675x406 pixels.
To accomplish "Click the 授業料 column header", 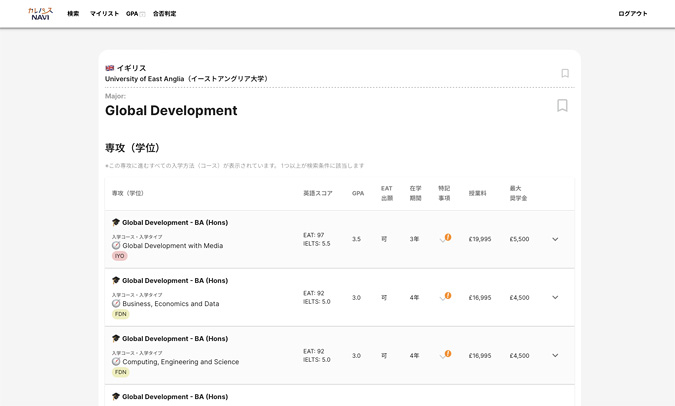I will pyautogui.click(x=477, y=193).
